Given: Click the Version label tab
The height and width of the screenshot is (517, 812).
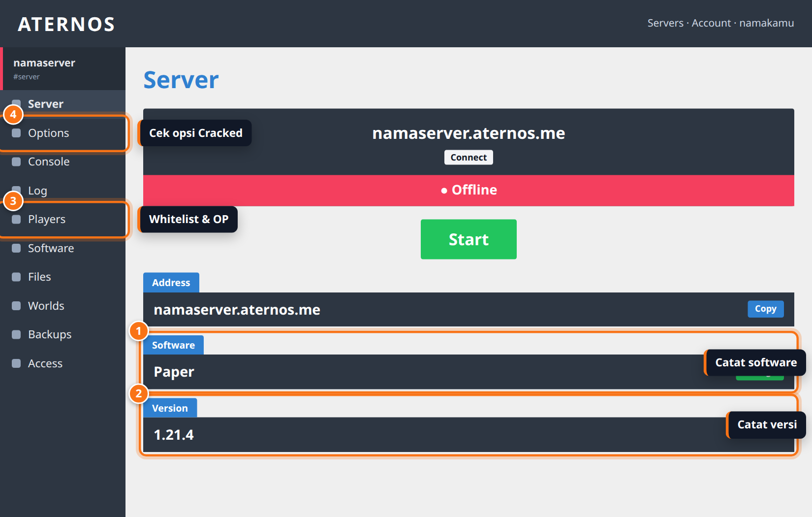Looking at the screenshot, I should pos(170,408).
